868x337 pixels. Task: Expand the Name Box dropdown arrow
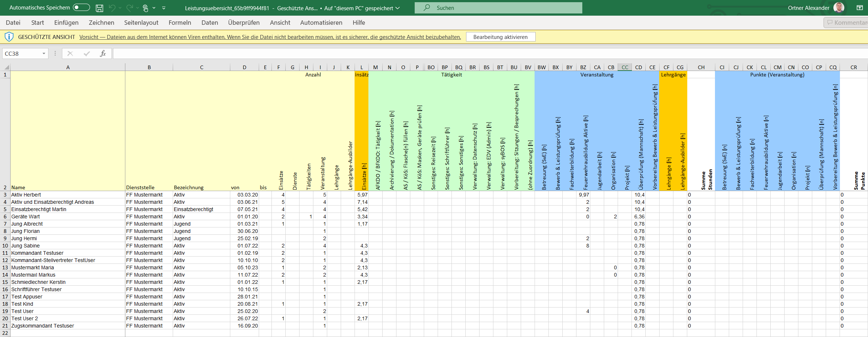[x=44, y=53]
